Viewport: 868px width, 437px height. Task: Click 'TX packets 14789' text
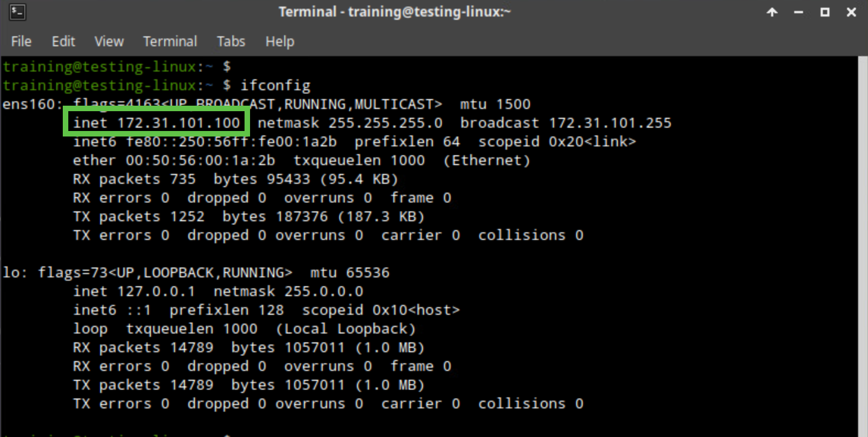point(143,385)
